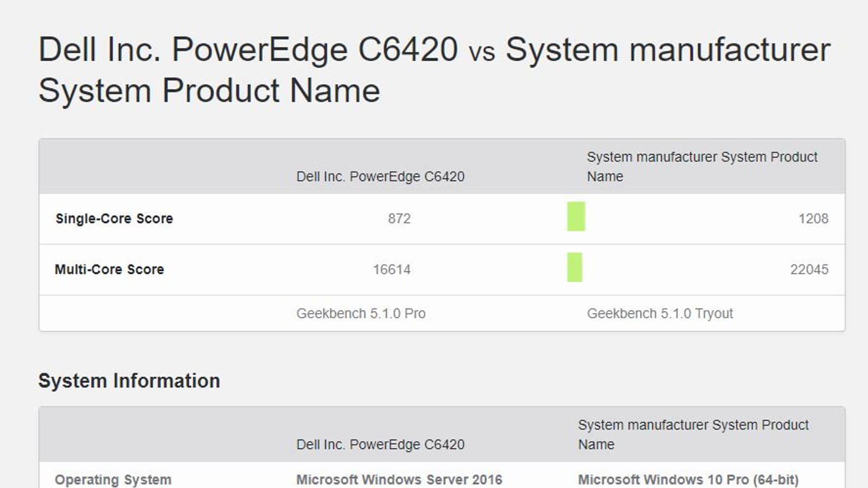The image size is (868, 488).
Task: Click Microsoft Windows 10 Pro (64-bit) value
Action: tap(688, 480)
